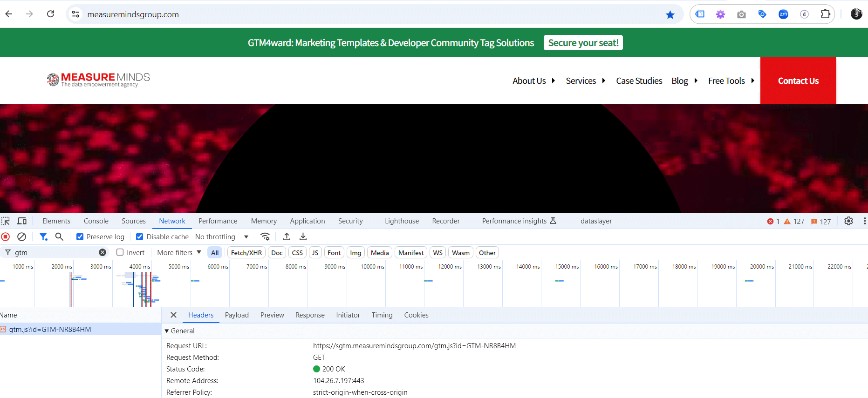Filter requests by JS type
Viewport: 868px width, 398px height.
click(315, 253)
